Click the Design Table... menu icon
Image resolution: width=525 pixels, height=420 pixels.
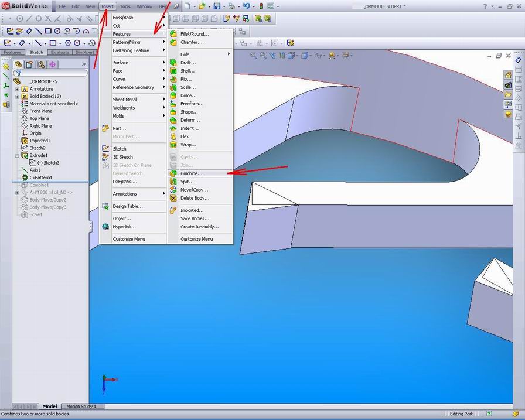(105, 206)
